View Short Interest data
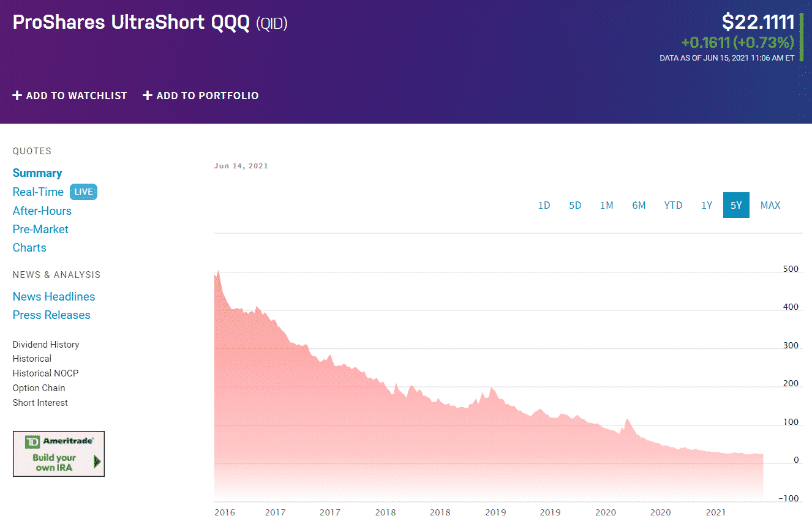This screenshot has height=524, width=812. (40, 403)
